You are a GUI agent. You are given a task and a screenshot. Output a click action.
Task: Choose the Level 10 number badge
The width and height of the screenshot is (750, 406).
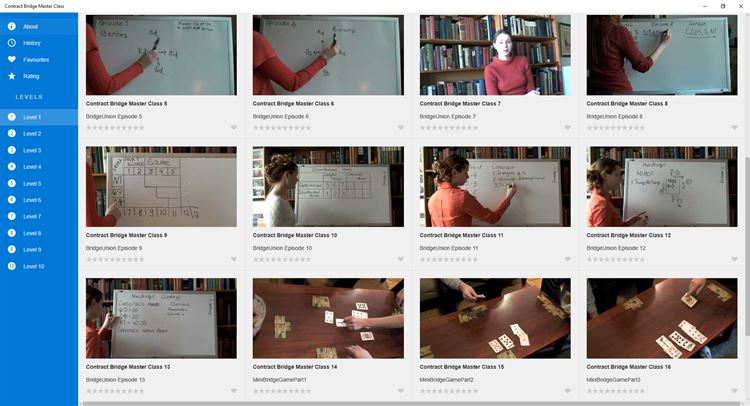[x=11, y=266]
